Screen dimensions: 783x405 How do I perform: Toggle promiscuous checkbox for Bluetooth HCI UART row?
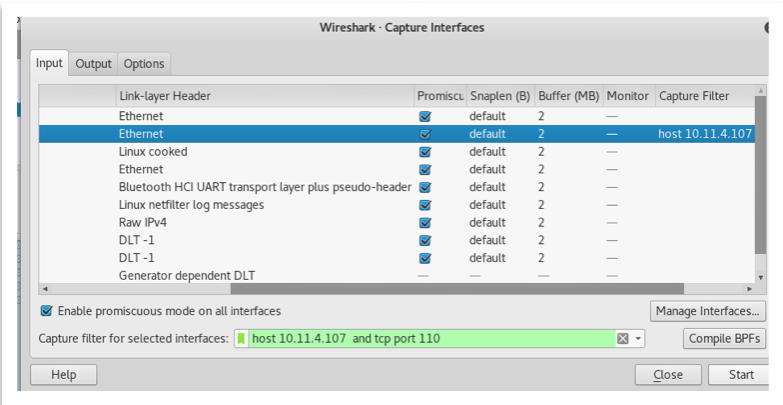pos(425,187)
